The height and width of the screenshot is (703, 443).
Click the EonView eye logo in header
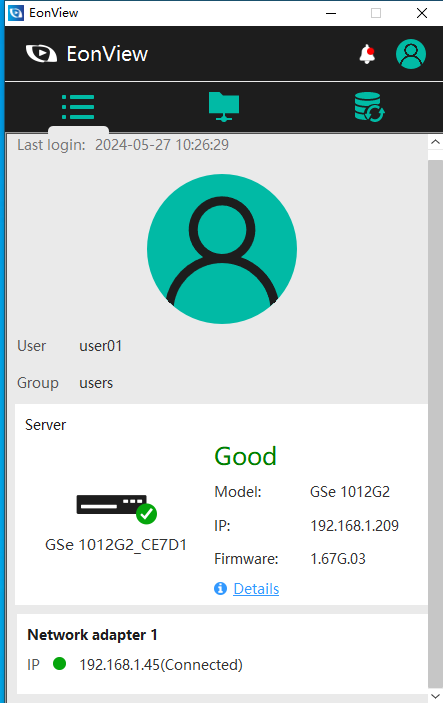(x=41, y=54)
